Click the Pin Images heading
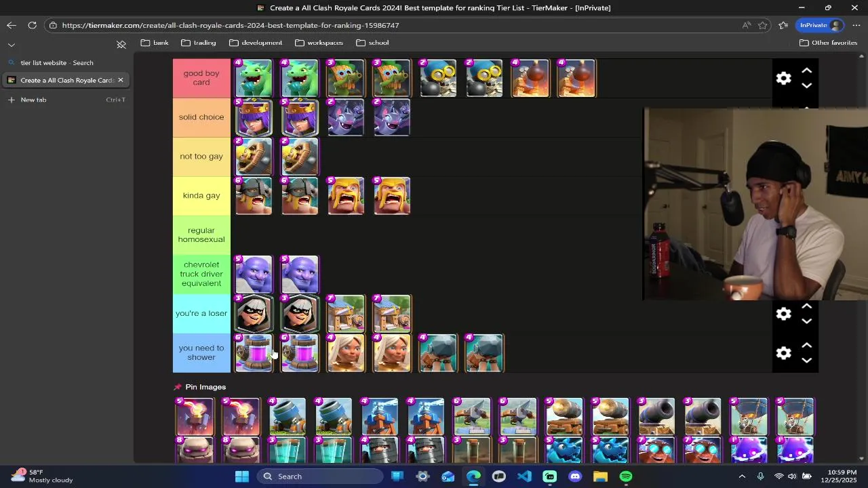The width and height of the screenshot is (868, 488). (x=205, y=387)
